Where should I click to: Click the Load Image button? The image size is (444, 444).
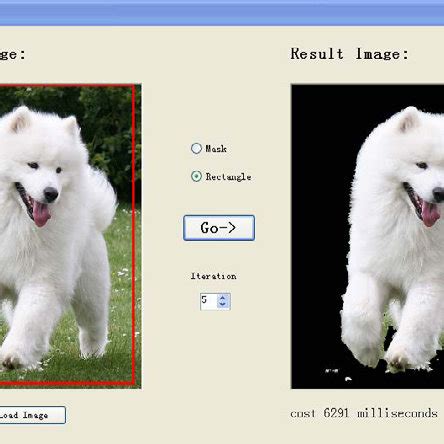tap(32, 415)
